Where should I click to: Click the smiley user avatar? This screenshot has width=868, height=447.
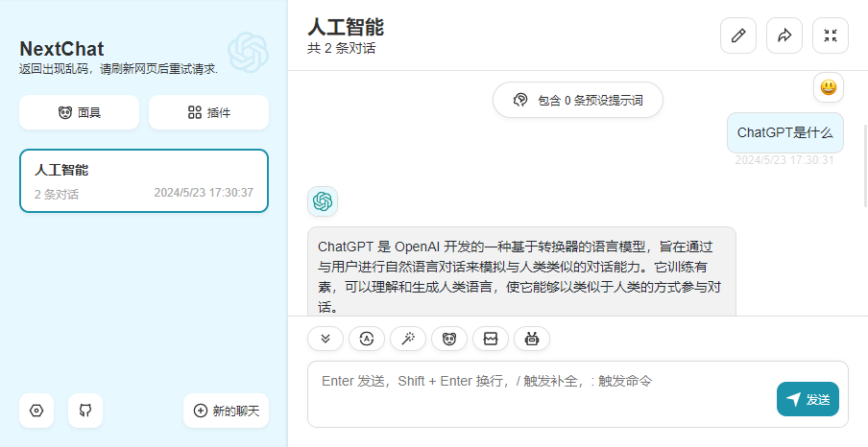(x=829, y=87)
